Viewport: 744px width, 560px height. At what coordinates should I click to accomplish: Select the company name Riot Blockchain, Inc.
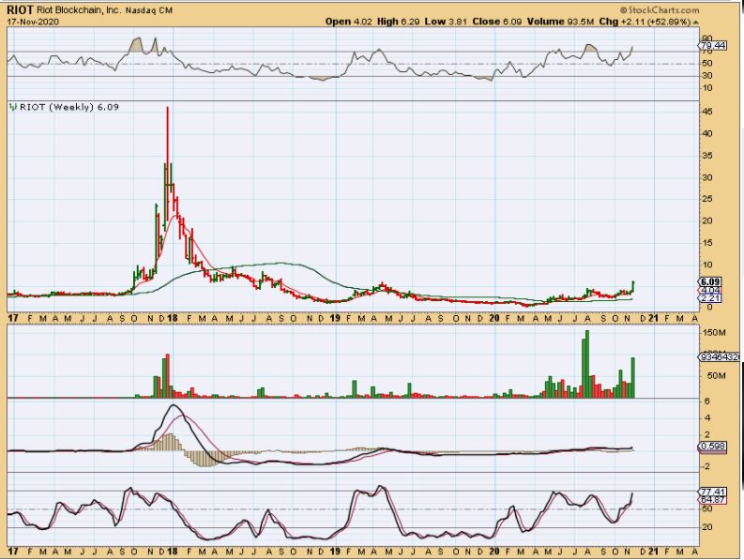point(79,10)
